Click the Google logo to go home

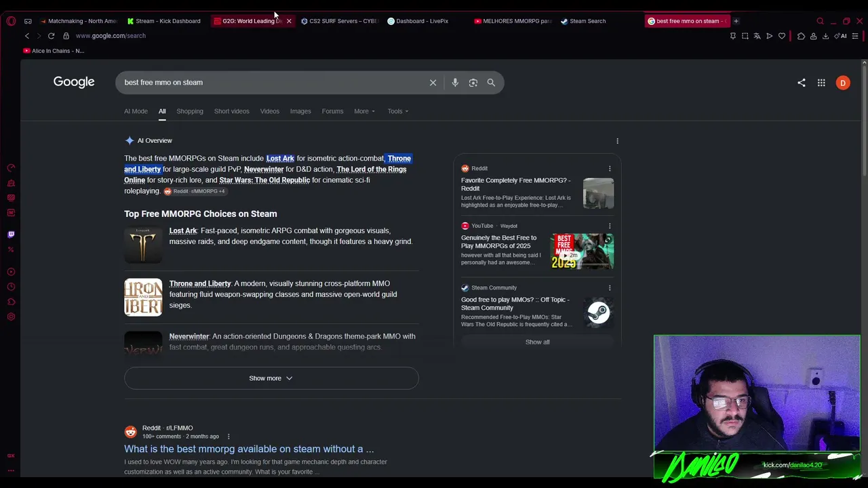[74, 82]
